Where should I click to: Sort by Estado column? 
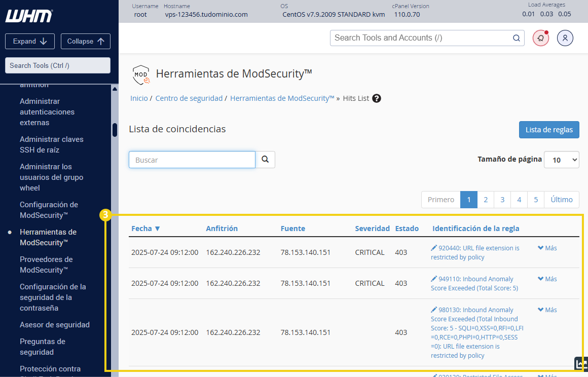click(407, 229)
